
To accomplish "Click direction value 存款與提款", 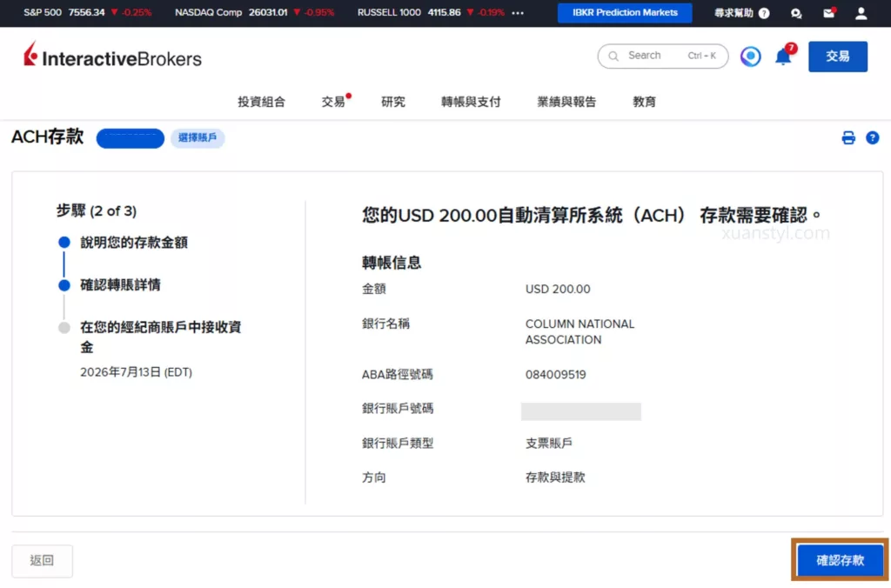I will coord(554,478).
